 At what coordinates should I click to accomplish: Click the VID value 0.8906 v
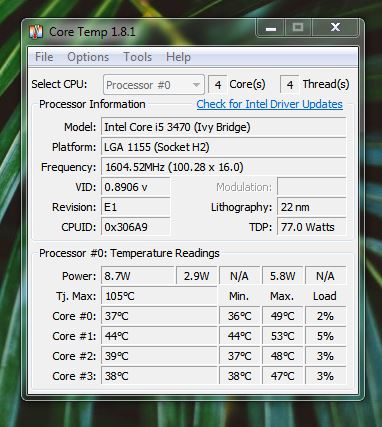pos(136,187)
